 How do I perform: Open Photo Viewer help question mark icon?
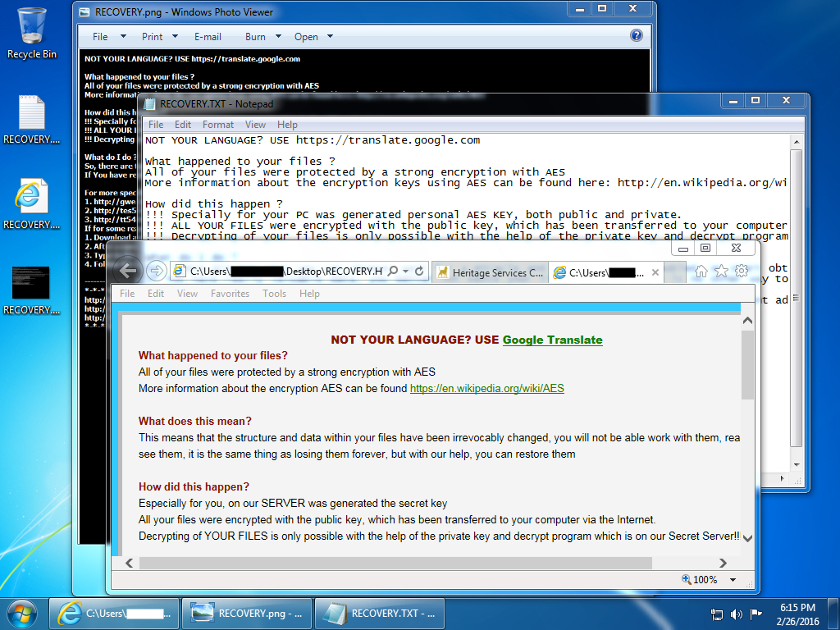[x=636, y=35]
